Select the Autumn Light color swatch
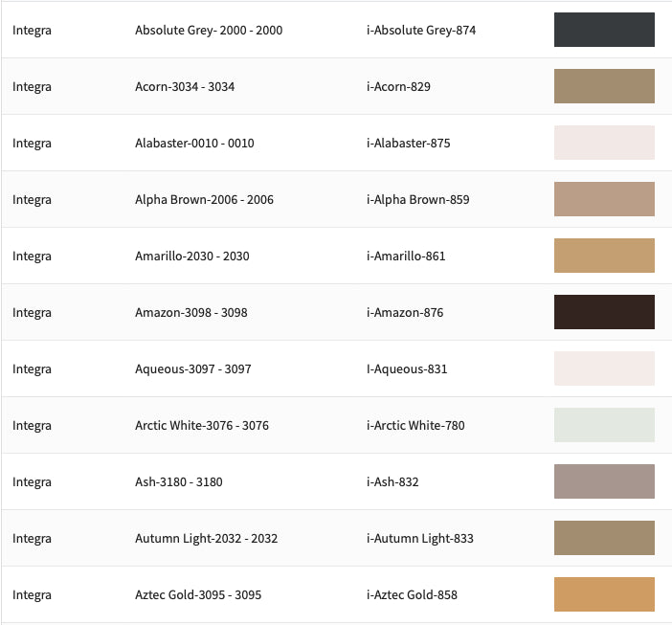 [x=604, y=538]
